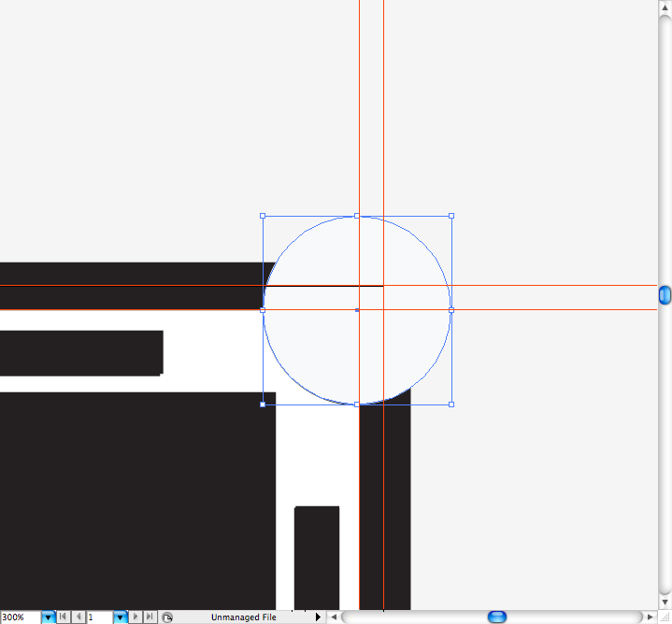Click top-center handle of the circle's bounding box
Viewport: 672px width, 624px height.
[357, 216]
